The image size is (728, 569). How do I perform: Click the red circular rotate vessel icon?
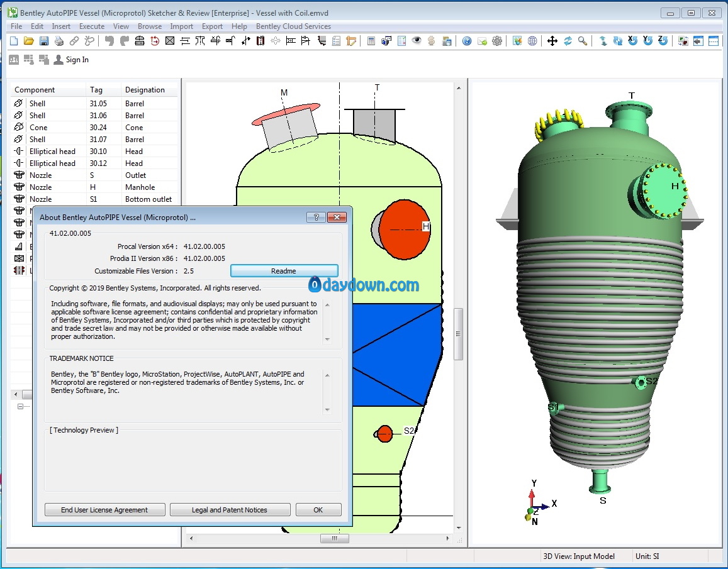point(155,41)
